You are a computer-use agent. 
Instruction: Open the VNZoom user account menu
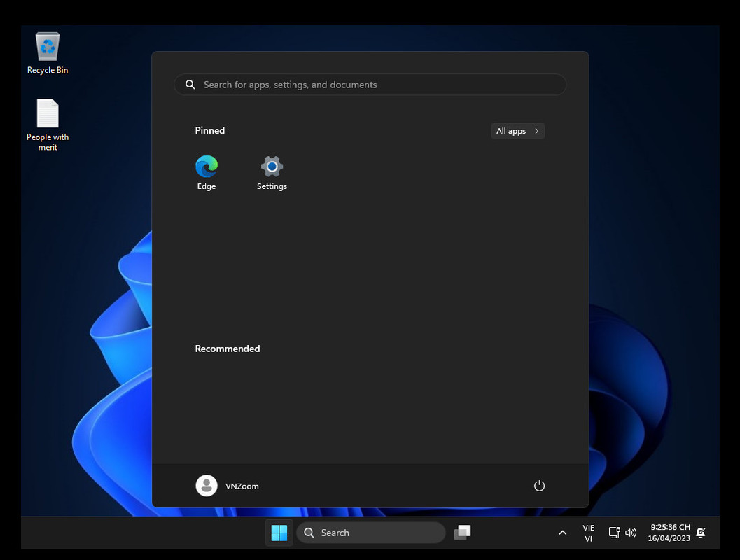click(x=228, y=486)
